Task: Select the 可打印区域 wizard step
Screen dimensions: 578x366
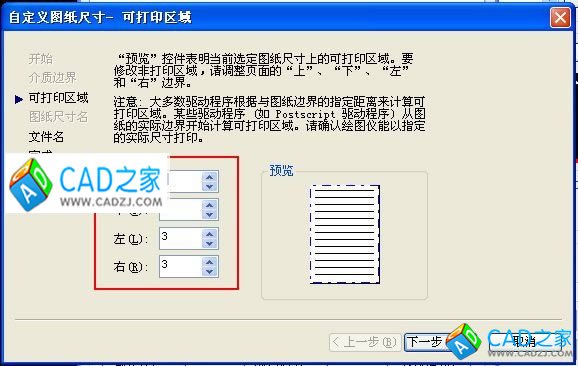Action: pyautogui.click(x=58, y=98)
